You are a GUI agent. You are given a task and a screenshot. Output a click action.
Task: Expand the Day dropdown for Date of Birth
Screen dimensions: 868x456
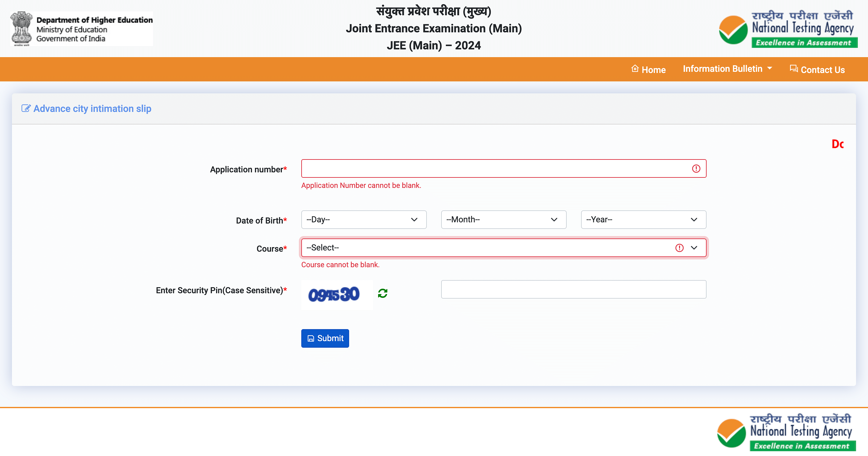363,220
